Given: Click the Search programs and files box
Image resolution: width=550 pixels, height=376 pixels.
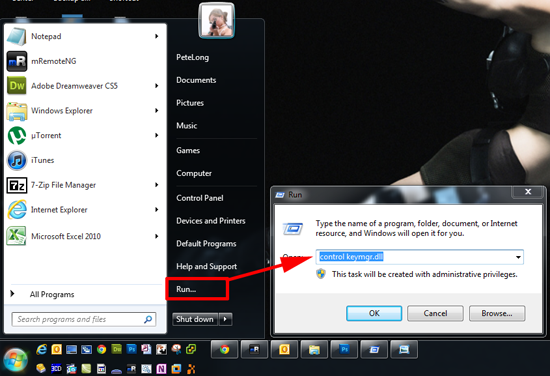Looking at the screenshot, I should pos(84,319).
